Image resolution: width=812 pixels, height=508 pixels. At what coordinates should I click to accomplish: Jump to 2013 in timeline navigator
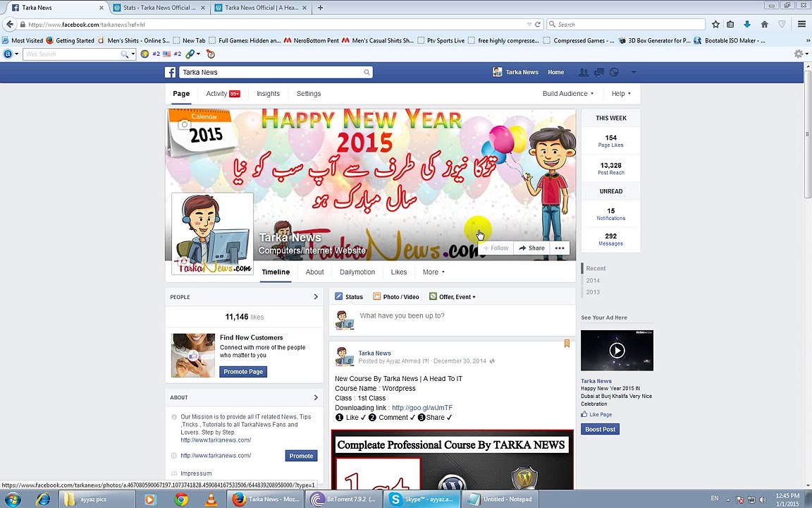tap(593, 292)
